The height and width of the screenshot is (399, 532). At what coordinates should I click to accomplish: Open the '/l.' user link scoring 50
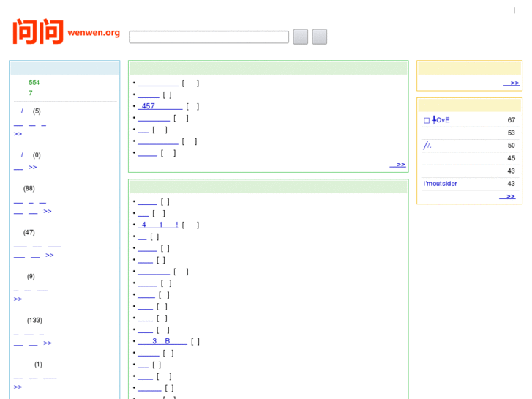pos(427,146)
